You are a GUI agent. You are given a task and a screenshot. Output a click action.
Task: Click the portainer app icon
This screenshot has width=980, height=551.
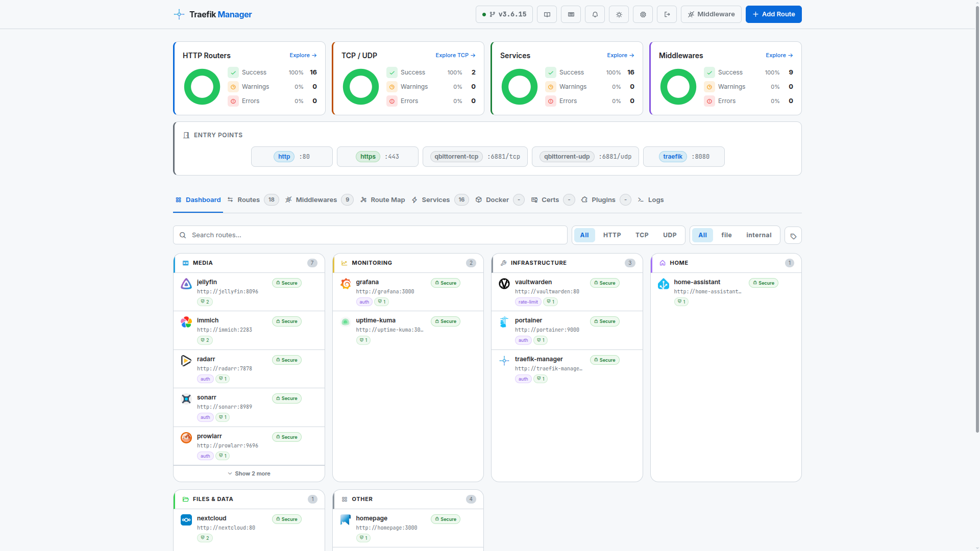coord(504,322)
